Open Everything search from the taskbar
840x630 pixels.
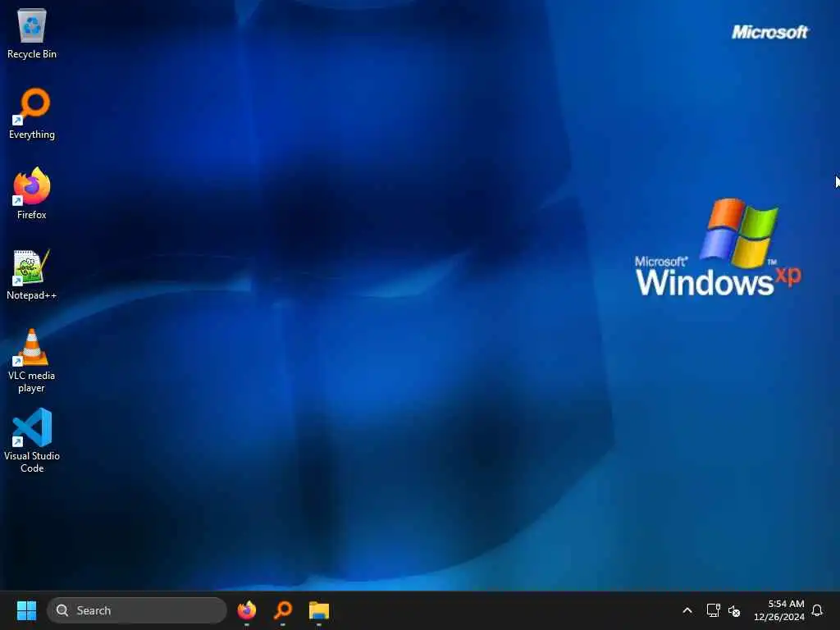(x=283, y=610)
